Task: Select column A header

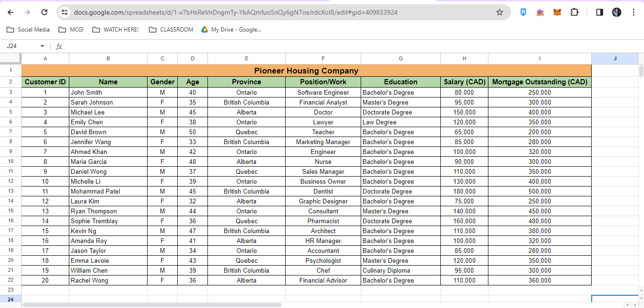Action: click(45, 58)
